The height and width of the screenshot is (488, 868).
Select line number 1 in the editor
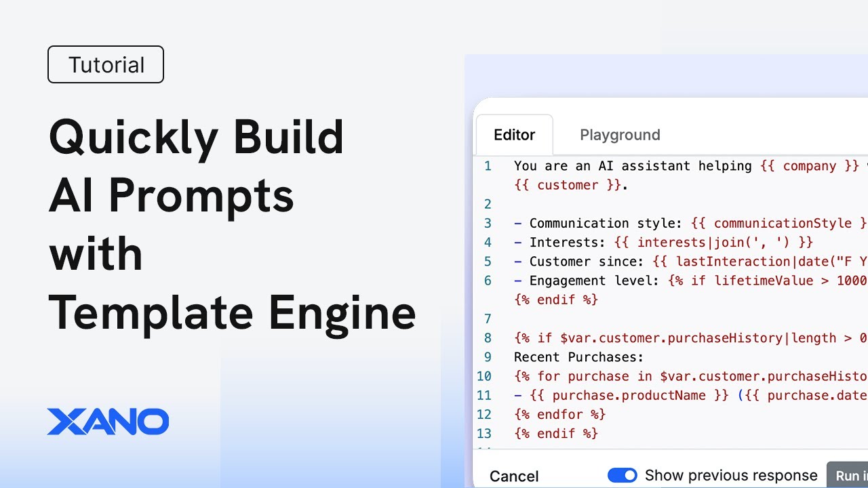click(x=487, y=165)
